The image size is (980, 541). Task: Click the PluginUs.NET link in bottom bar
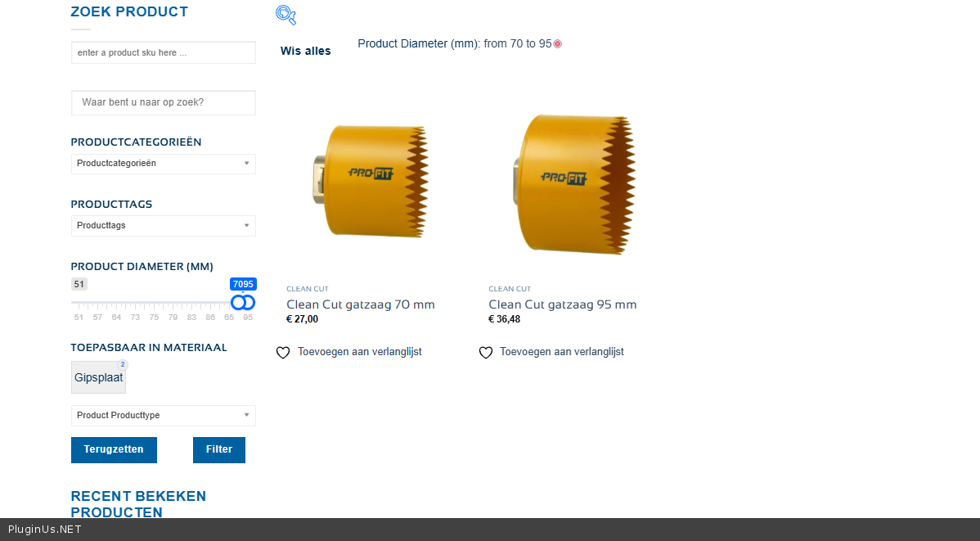tap(45, 530)
